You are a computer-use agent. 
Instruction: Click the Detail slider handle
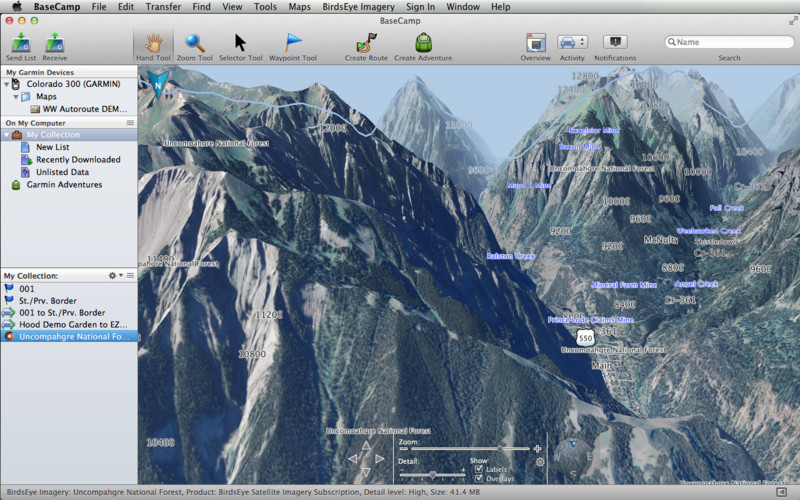pos(433,475)
